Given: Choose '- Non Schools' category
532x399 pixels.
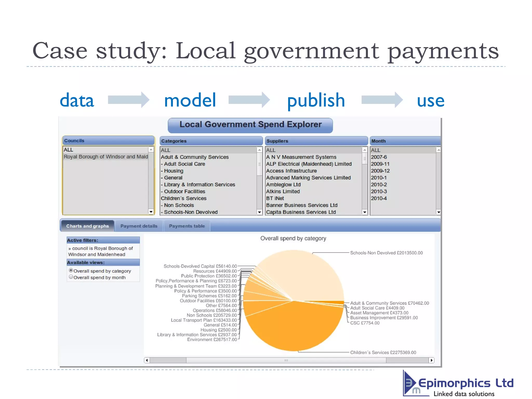Looking at the screenshot, I should point(208,205).
